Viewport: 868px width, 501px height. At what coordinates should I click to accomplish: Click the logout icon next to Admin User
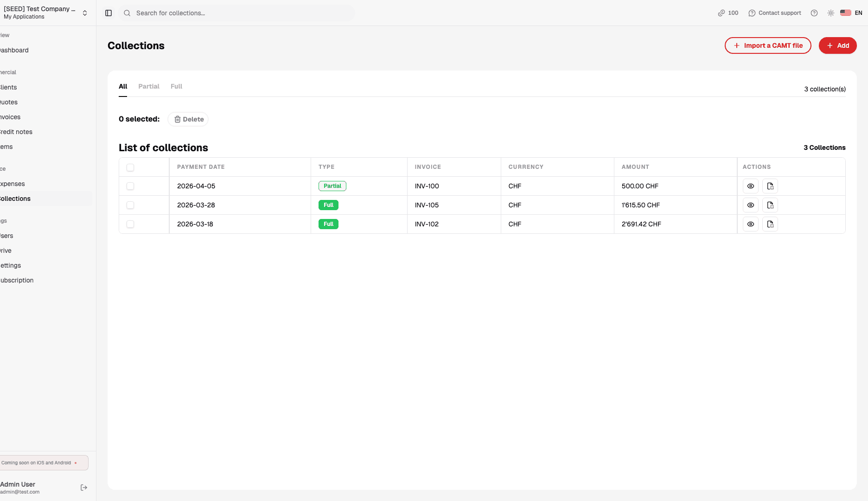tap(84, 487)
